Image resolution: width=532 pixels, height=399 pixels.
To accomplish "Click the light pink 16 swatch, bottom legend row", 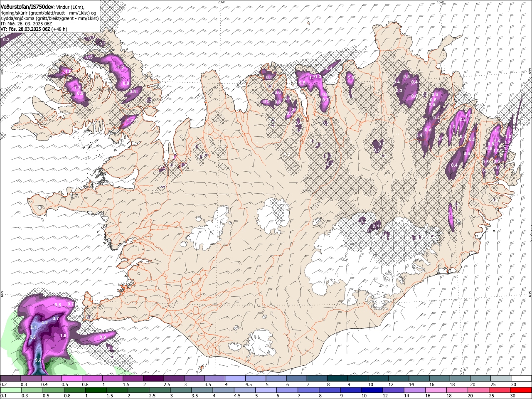I will coord(436,390).
